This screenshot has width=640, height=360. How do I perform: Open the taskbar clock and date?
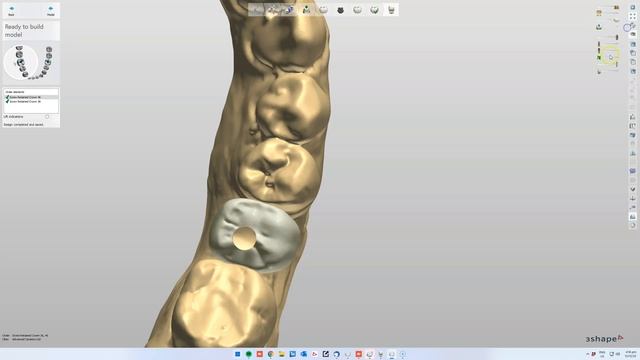click(x=631, y=354)
